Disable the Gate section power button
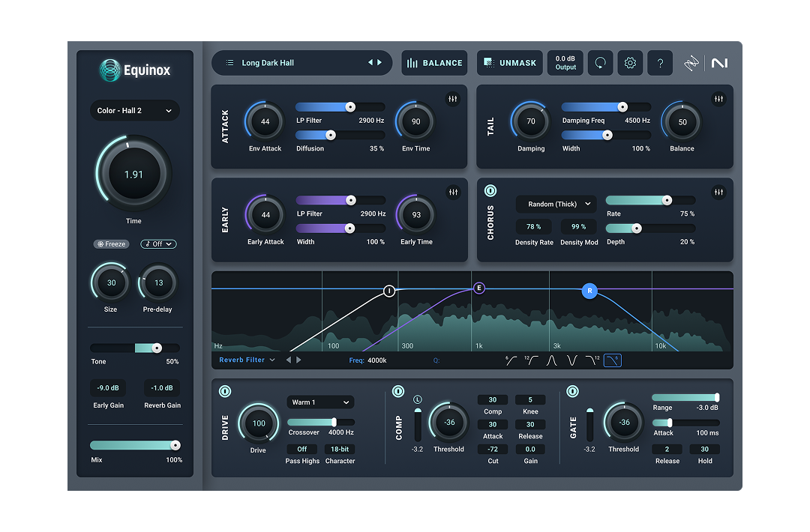This screenshot has height=532, width=810. [x=573, y=391]
